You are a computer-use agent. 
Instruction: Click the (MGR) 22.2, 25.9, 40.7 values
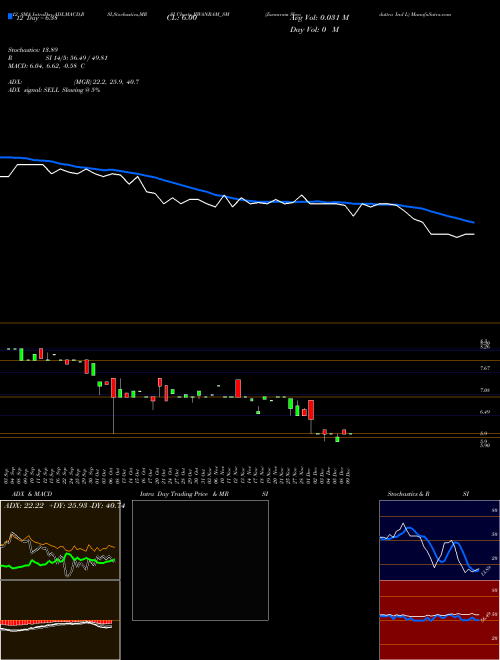pyautogui.click(x=106, y=82)
